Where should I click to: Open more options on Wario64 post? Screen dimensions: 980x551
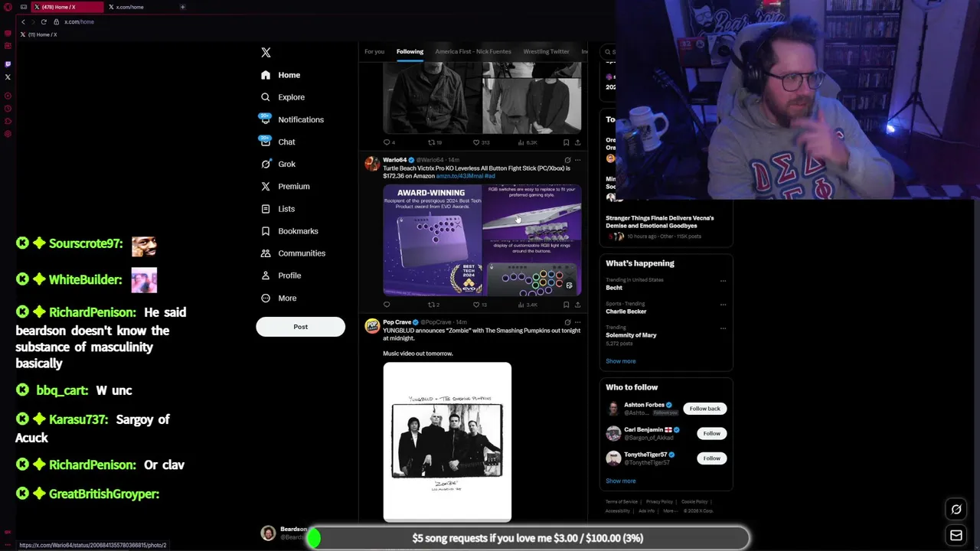click(577, 160)
